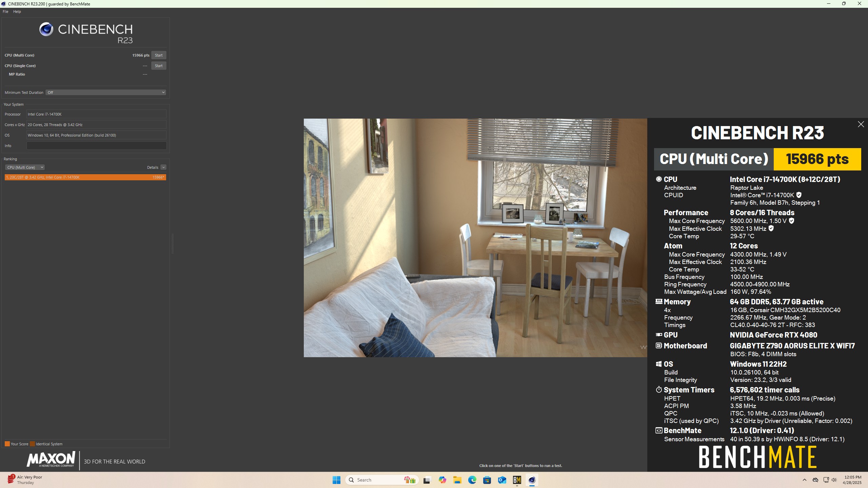Expand the ranking Details arrow
This screenshot has height=488, width=868.
tap(163, 167)
